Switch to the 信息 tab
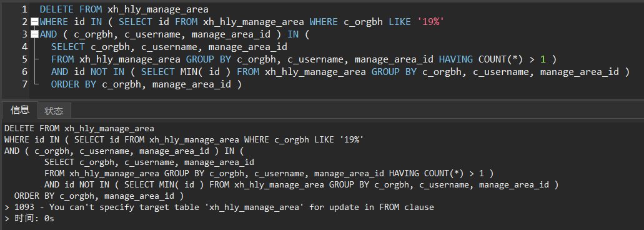 pos(20,110)
